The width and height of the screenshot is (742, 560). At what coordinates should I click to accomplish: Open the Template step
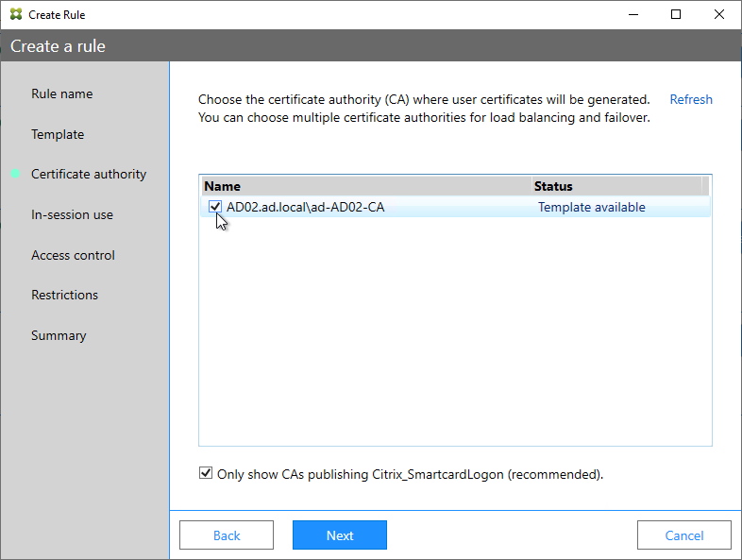58,134
